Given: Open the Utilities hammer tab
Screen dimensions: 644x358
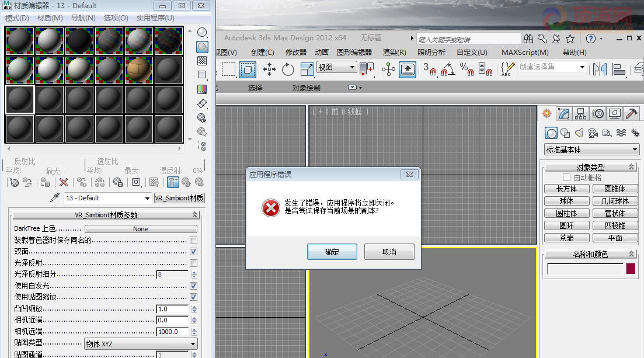Looking at the screenshot, I should click(x=632, y=113).
